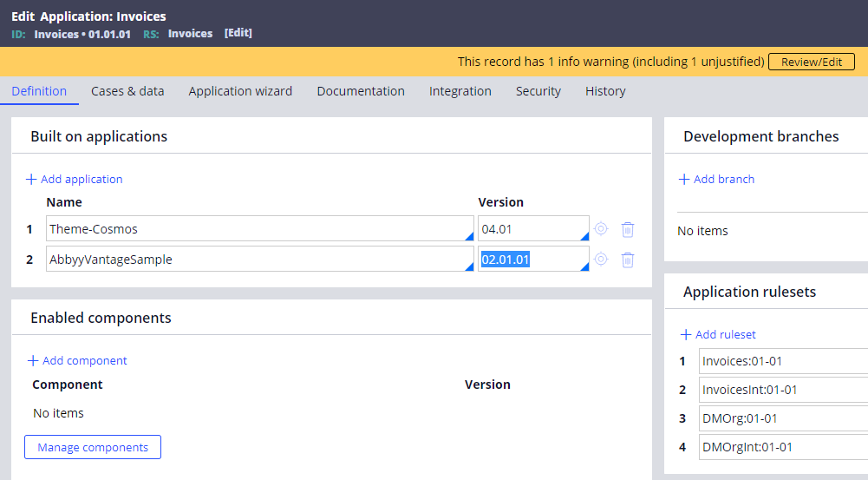This screenshot has height=480, width=868.
Task: Expand 02.01.01 version autocomplete arrow
Action: coord(584,266)
